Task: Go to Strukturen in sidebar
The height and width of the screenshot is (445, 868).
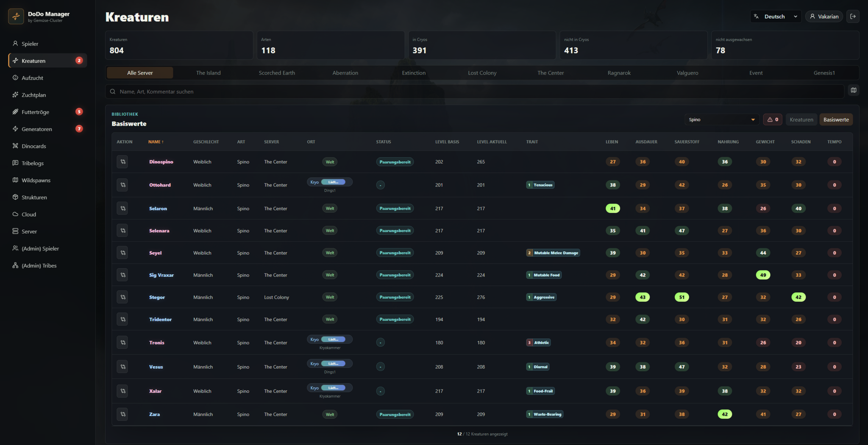Action: (47, 197)
